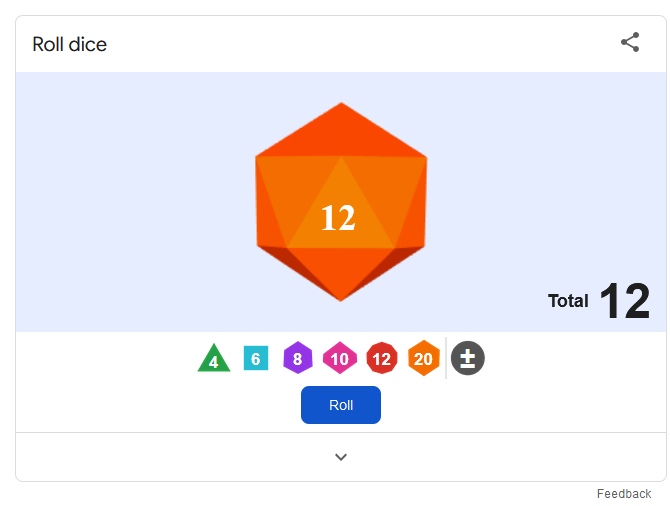Open the Feedback link
The width and height of the screenshot is (670, 506).
pos(624,494)
